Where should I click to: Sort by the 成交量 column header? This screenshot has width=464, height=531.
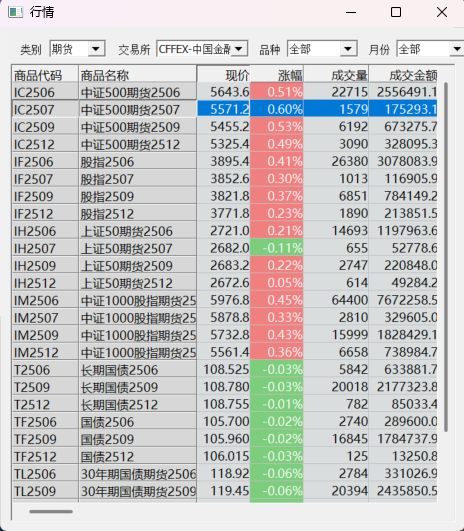pos(336,75)
